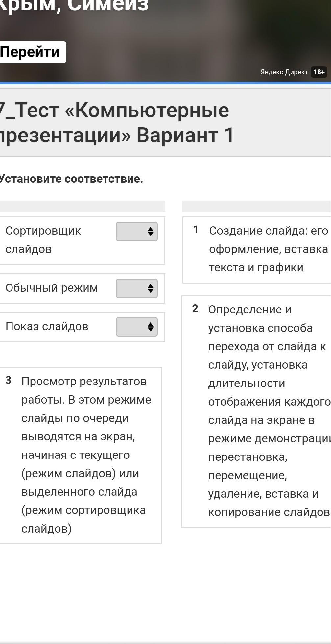Open dropdown next to Сортировщик слайдов
This screenshot has width=331, height=644.
137,232
